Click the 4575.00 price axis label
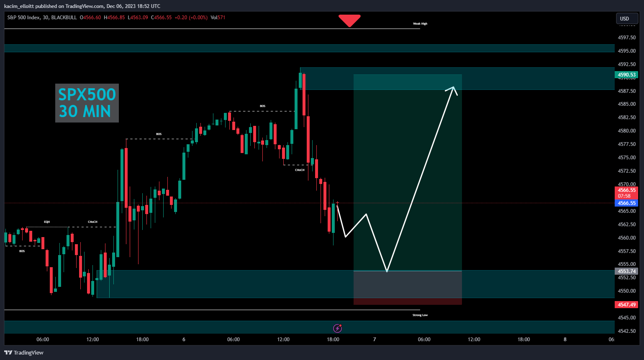Screen dimensions: 644x360 pos(627,158)
